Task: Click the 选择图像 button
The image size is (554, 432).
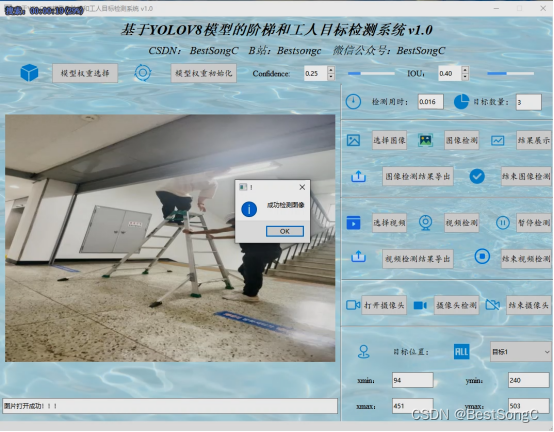Action: pyautogui.click(x=389, y=140)
